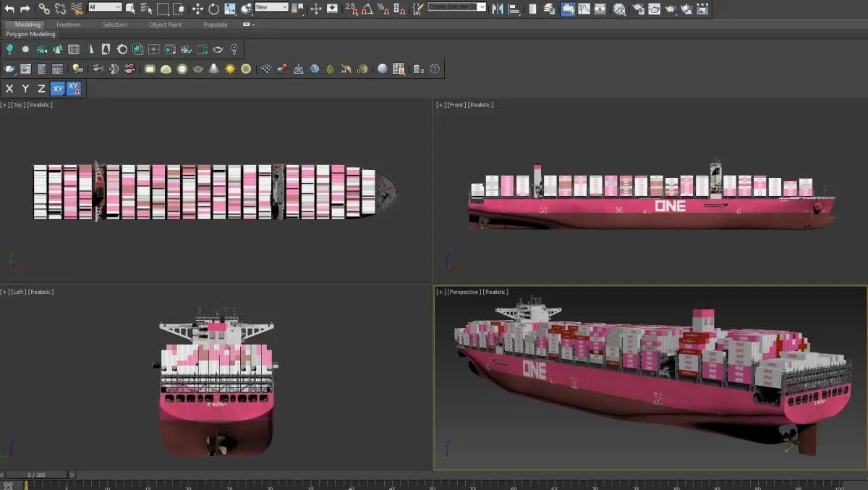Open the [Front] viewport view menu
The height and width of the screenshot is (490, 868).
(x=456, y=105)
